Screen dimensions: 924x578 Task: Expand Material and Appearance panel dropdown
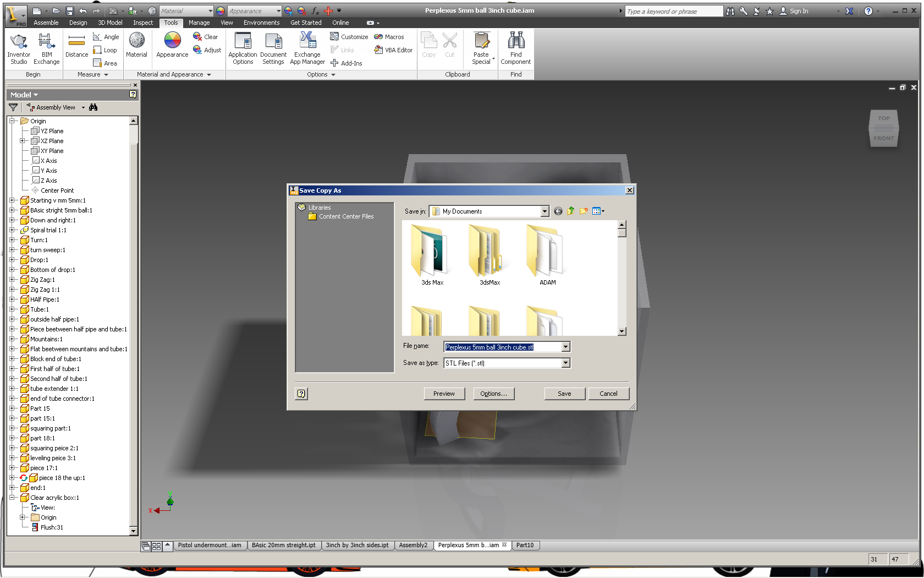tap(209, 75)
